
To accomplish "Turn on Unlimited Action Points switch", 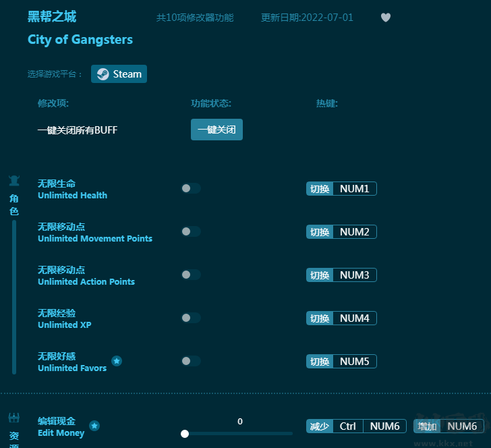I will [191, 275].
